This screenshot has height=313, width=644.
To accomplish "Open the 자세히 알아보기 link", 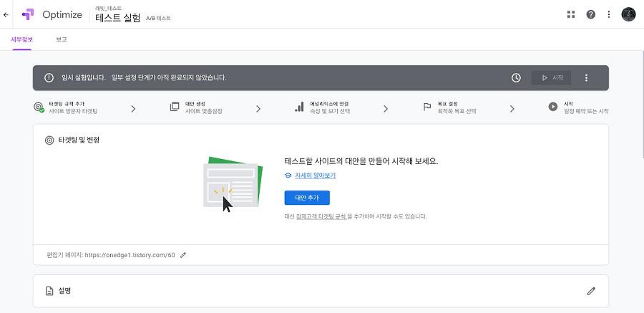I will click(315, 175).
